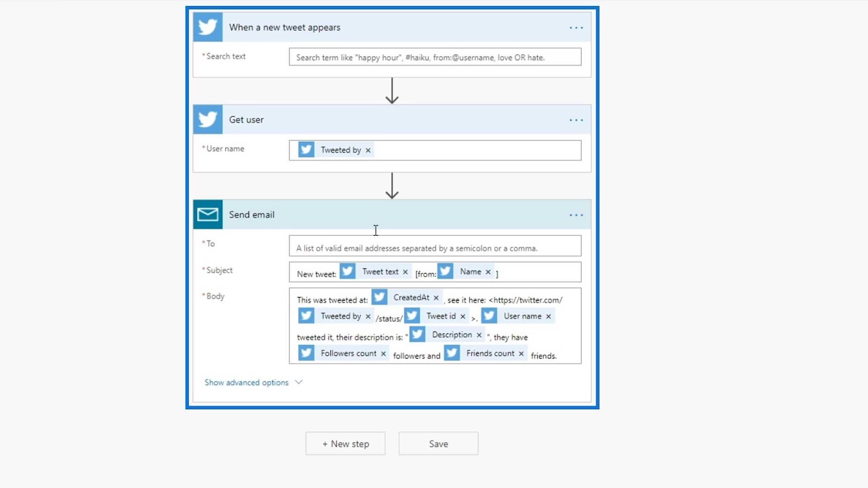Click the Send email step title
This screenshot has height=488, width=868.
pos(252,215)
